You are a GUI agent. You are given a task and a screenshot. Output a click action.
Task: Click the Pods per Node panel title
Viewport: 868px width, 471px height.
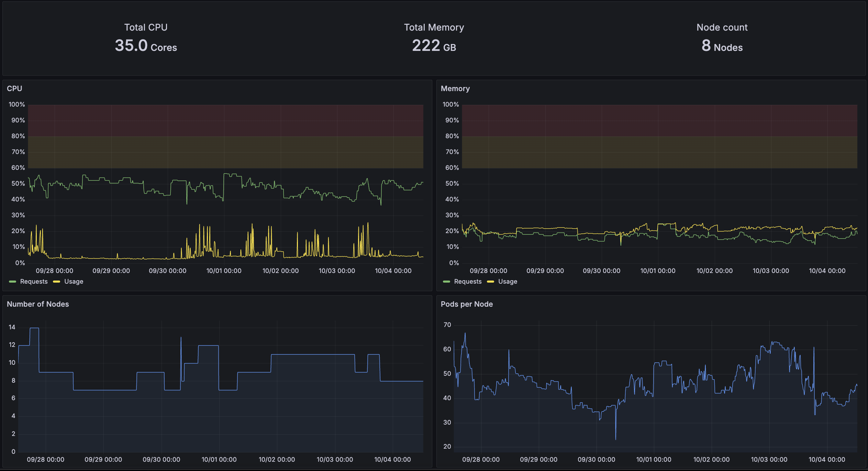coord(467,304)
